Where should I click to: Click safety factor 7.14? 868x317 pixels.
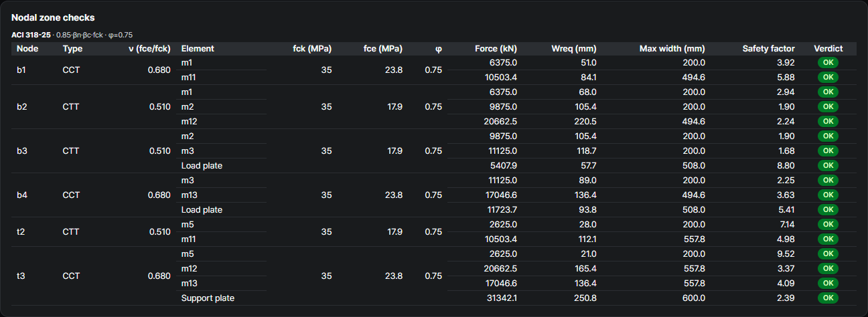(x=786, y=224)
